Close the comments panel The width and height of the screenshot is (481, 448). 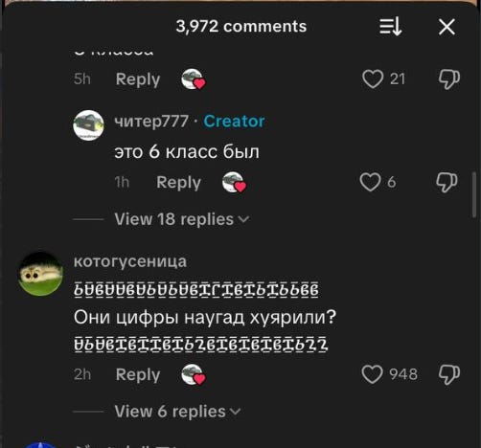coord(447,27)
